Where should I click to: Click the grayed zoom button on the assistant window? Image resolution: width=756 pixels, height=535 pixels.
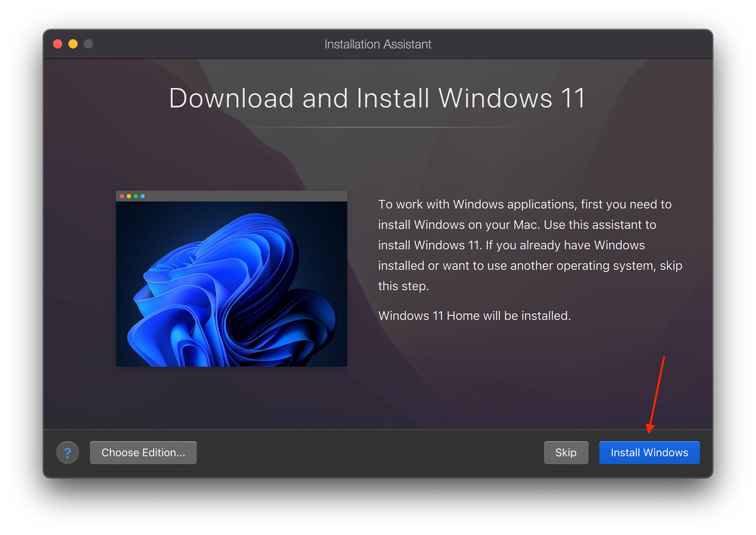tap(88, 44)
